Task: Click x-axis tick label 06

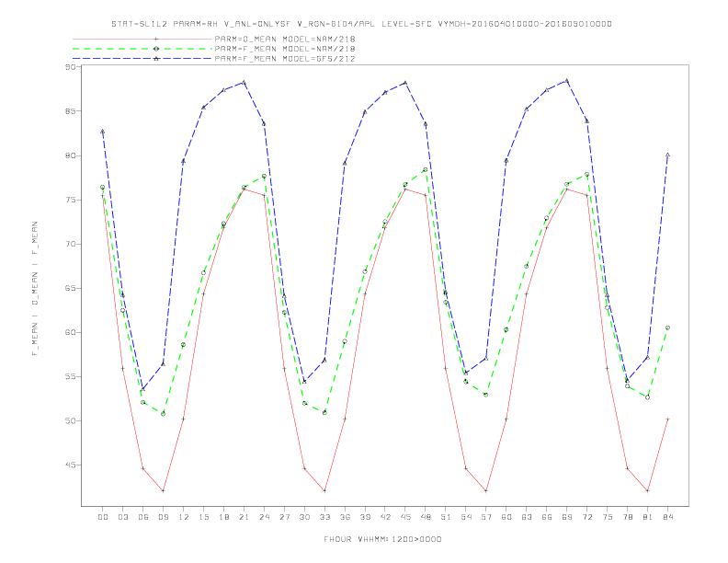Action: (143, 517)
